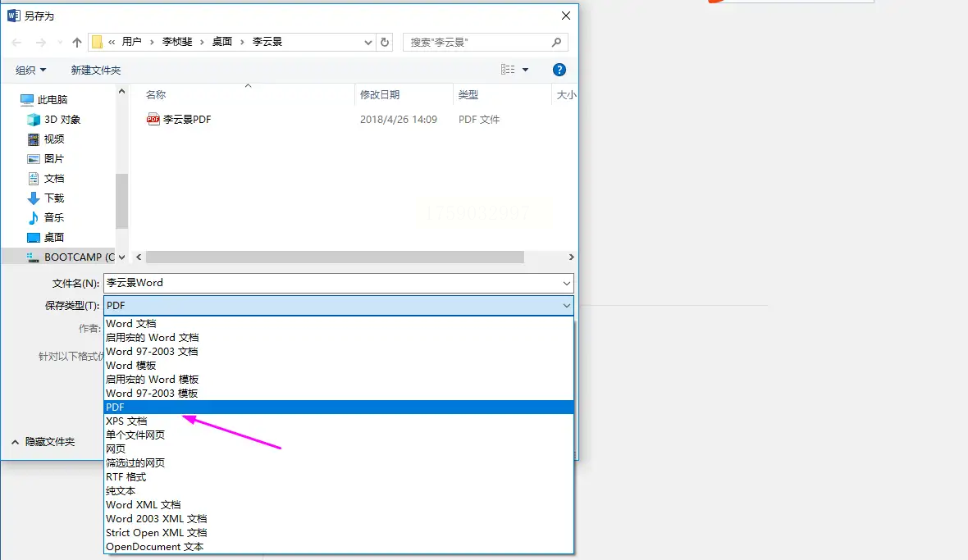Viewport: 968px width, 560px height.
Task: Click 桌面 in the address path
Action: coord(222,42)
